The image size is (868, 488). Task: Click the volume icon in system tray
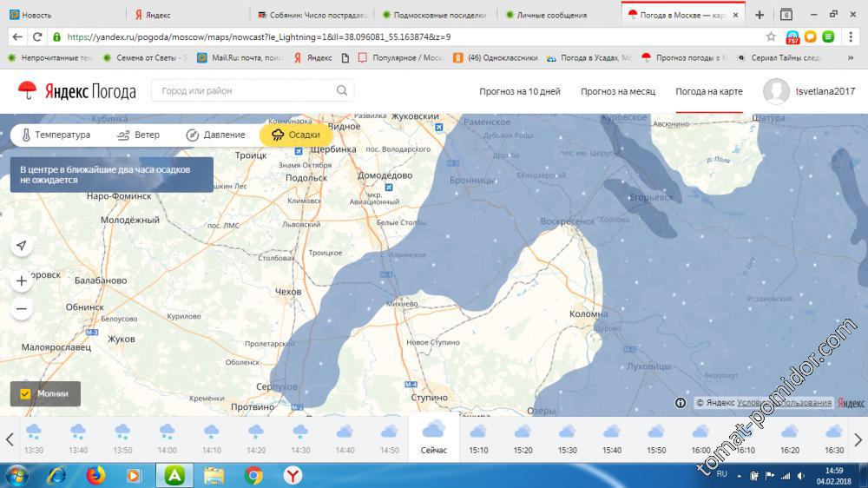coord(801,476)
